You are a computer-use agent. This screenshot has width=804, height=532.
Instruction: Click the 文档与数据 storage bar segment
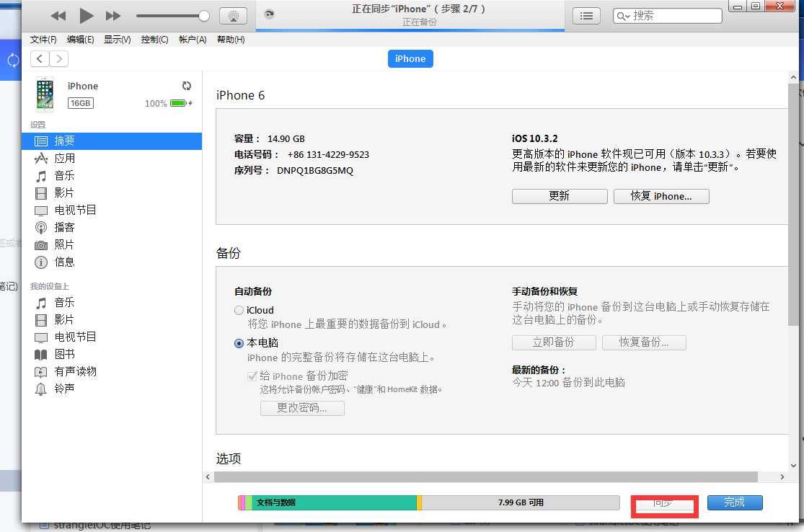334,502
